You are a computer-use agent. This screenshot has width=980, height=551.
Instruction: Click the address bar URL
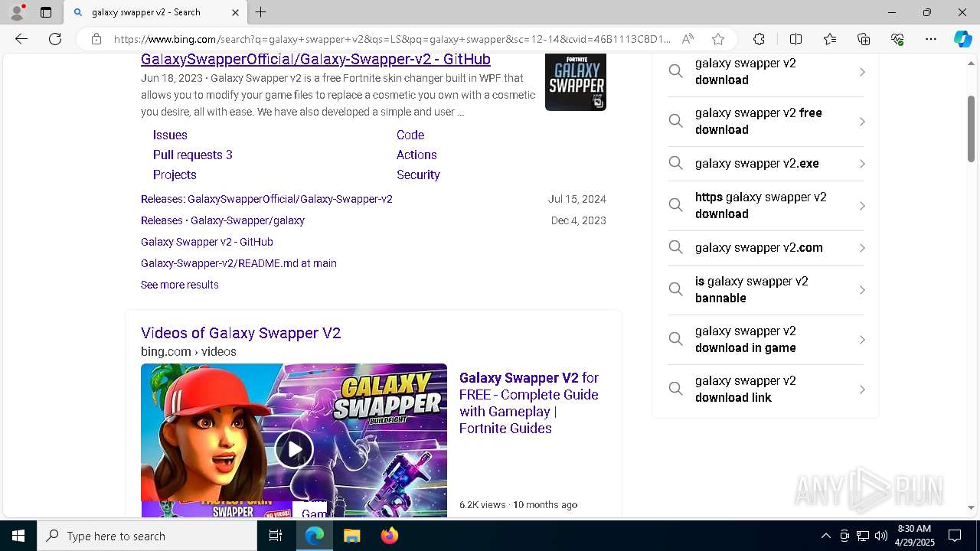391,39
